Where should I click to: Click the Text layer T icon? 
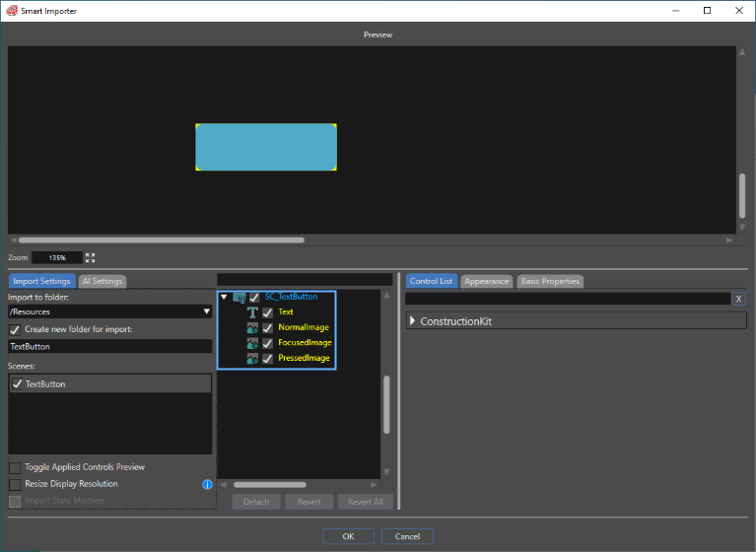coord(252,312)
